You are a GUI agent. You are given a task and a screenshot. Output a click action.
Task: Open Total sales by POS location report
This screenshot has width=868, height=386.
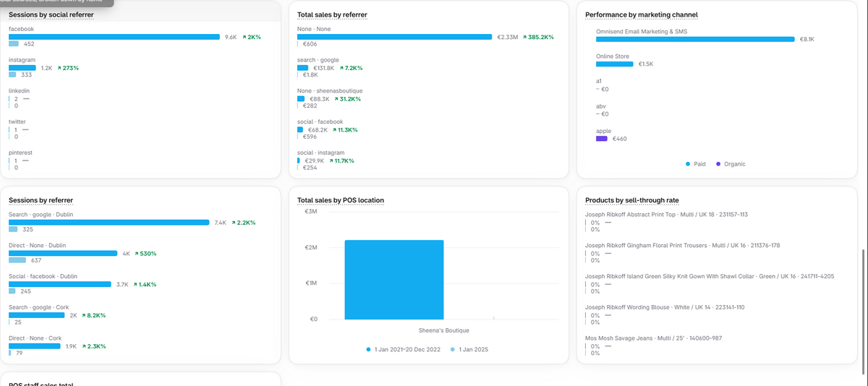[341, 200]
